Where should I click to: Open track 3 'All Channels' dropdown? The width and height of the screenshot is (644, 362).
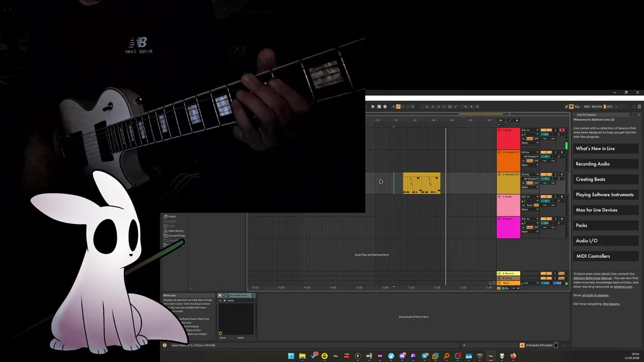tap(530, 178)
